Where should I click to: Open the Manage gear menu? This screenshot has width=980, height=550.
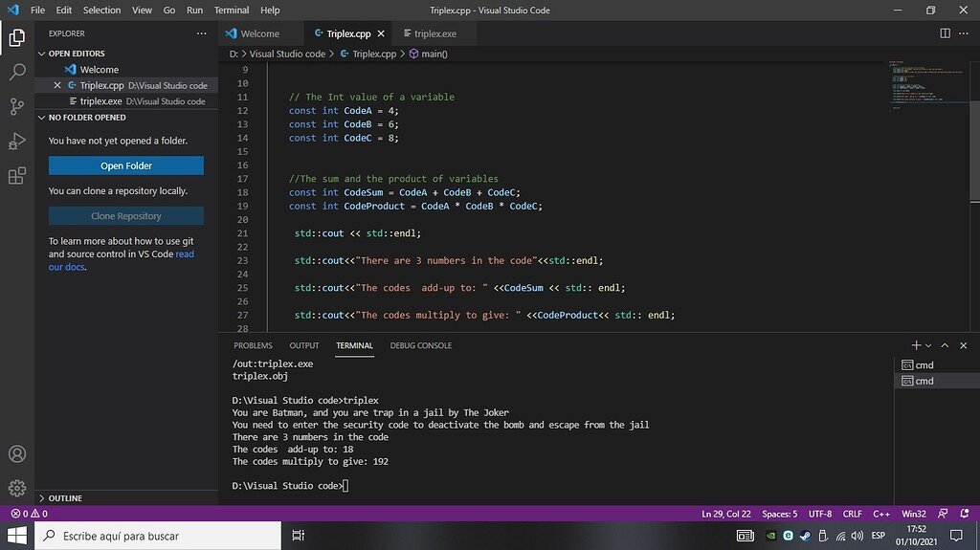[16, 488]
